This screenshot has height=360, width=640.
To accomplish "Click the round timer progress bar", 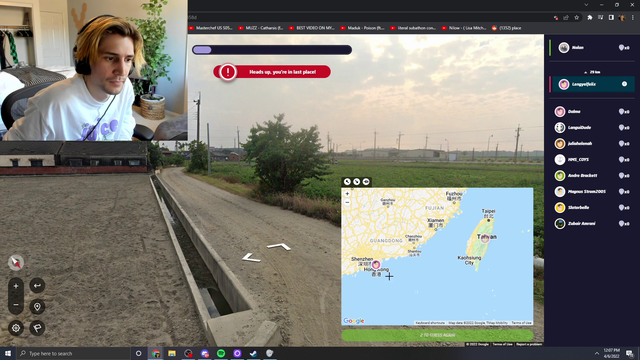I will [x=272, y=50].
